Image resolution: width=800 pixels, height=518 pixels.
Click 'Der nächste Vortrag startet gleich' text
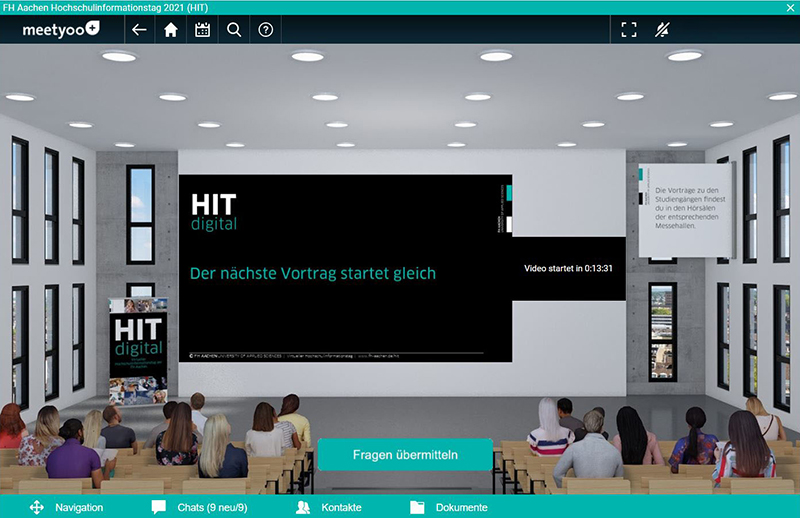tap(313, 274)
